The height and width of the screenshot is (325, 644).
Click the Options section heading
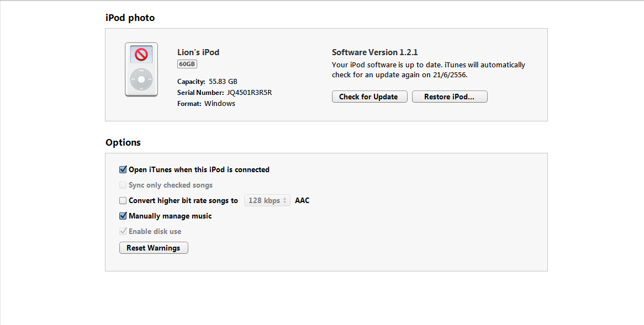[123, 142]
